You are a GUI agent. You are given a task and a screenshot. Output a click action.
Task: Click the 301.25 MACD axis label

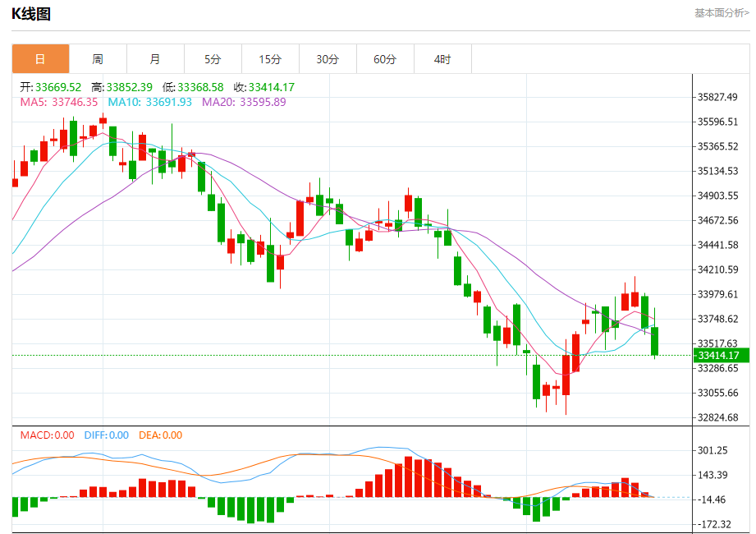[x=712, y=450]
